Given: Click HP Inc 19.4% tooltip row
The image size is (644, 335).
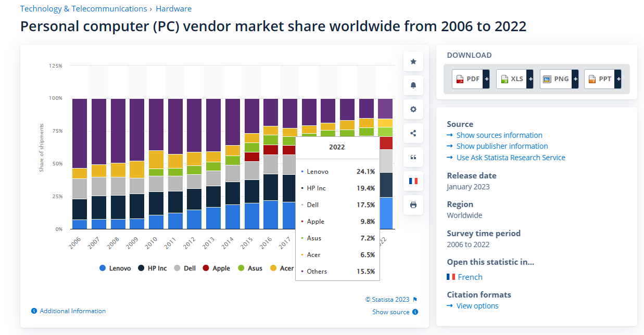Looking at the screenshot, I should [x=338, y=188].
